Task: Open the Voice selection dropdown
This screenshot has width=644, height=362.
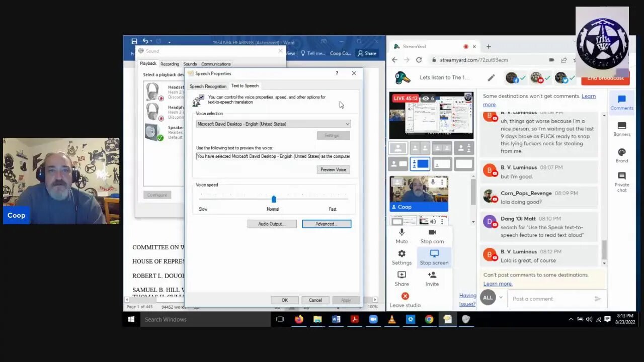Action: coord(273,124)
